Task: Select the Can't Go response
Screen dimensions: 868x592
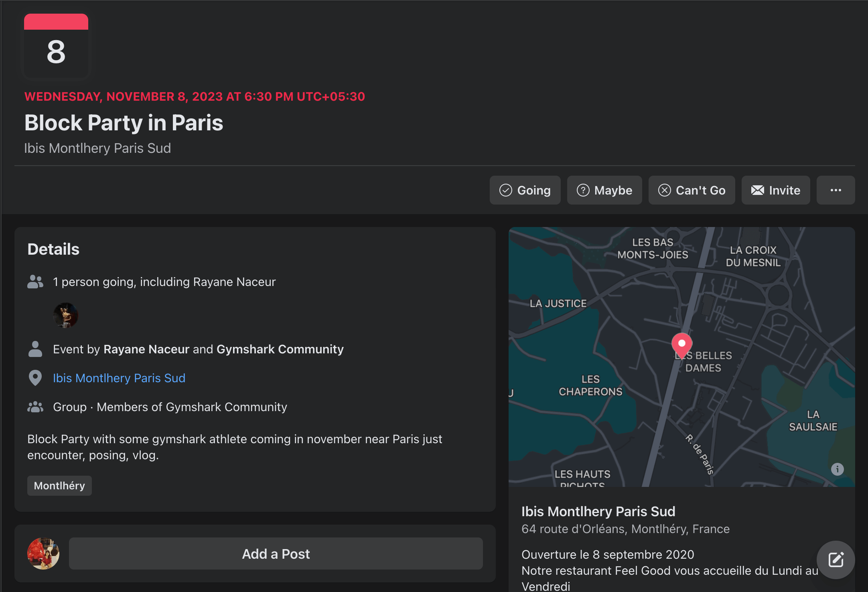Action: (692, 190)
